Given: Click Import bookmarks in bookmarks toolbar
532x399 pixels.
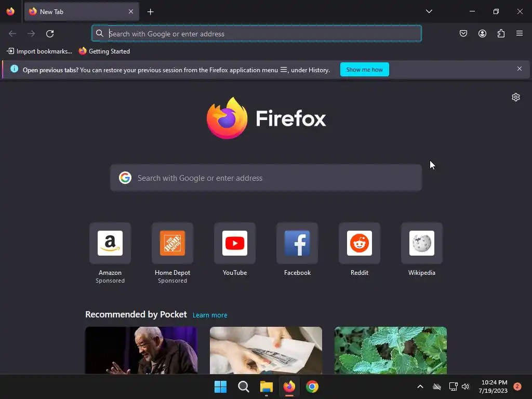Looking at the screenshot, I should (x=39, y=51).
